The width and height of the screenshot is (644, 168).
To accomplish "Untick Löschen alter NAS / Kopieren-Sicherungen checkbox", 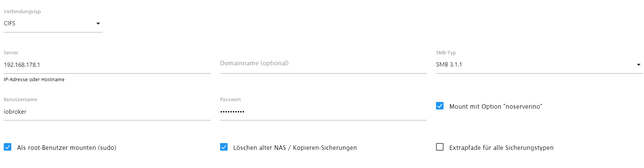I will (224, 147).
